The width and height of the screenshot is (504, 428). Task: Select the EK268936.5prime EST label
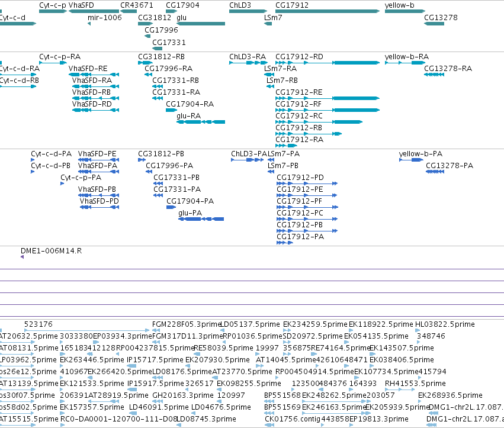(x=450, y=395)
